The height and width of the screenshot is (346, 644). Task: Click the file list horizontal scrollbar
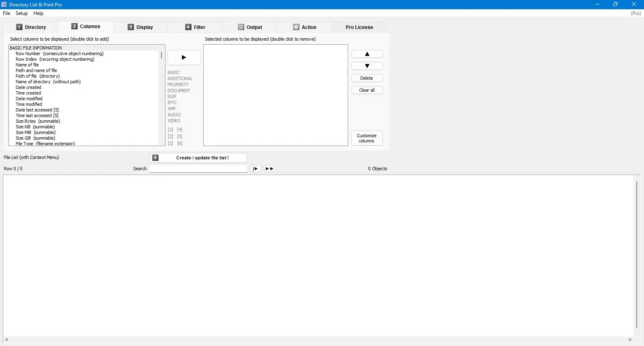(x=318, y=340)
